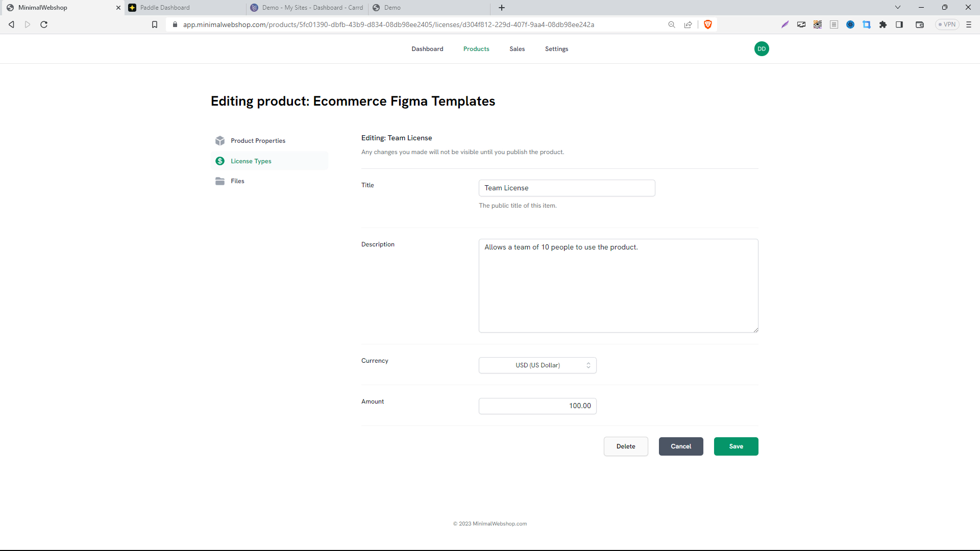Click the browser back arrow
Image resolution: width=980 pixels, height=551 pixels.
(x=11, y=24)
